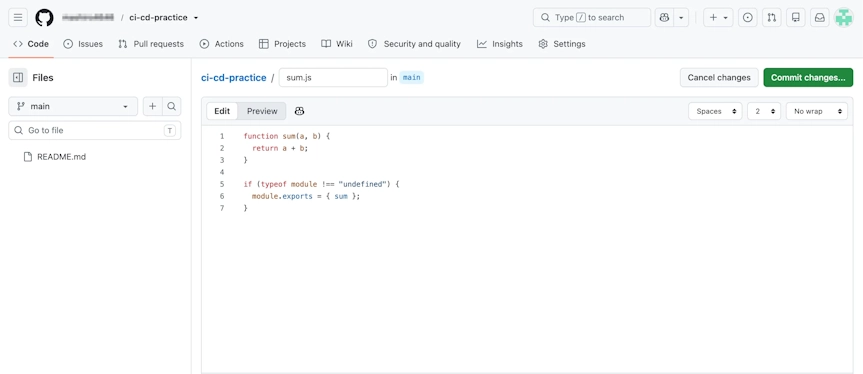
Task: Switch to the Code tab
Action: click(31, 44)
